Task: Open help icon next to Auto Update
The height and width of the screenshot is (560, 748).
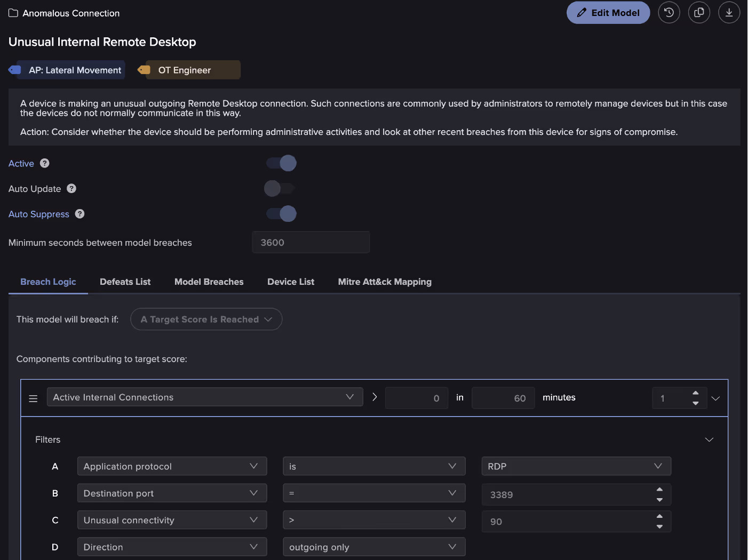Action: [x=71, y=188]
